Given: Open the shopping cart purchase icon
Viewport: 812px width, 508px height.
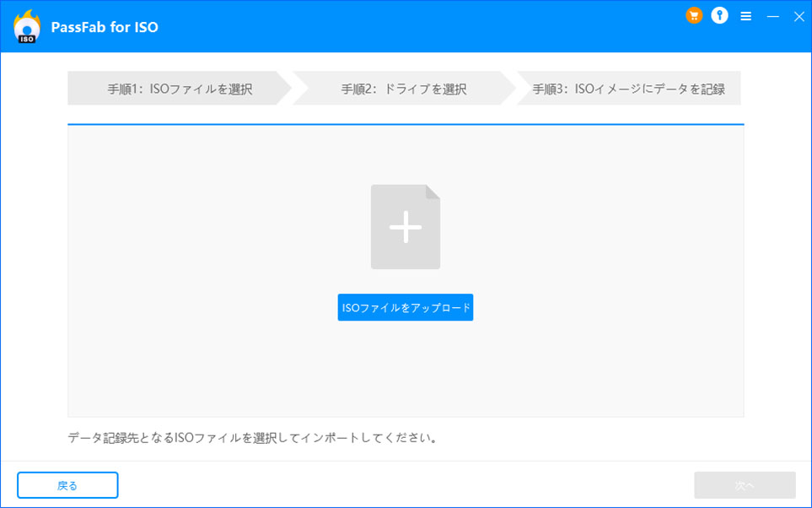Looking at the screenshot, I should coord(694,15).
